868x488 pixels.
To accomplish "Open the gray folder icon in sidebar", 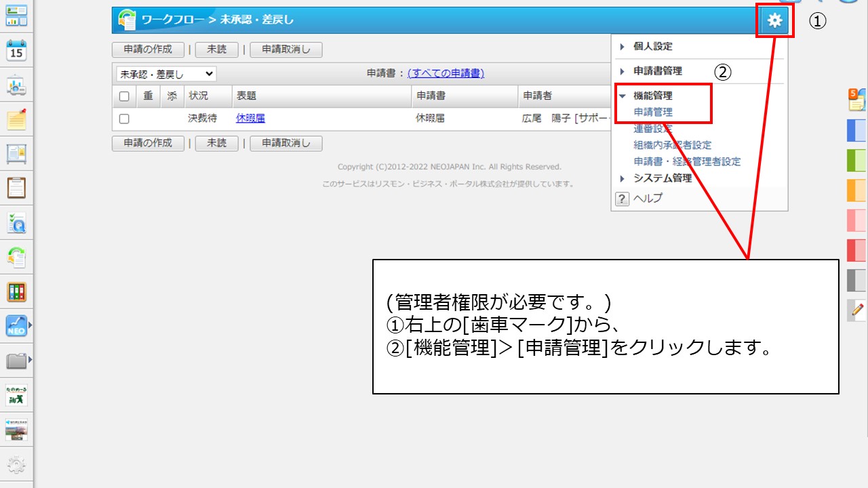I will click(16, 361).
